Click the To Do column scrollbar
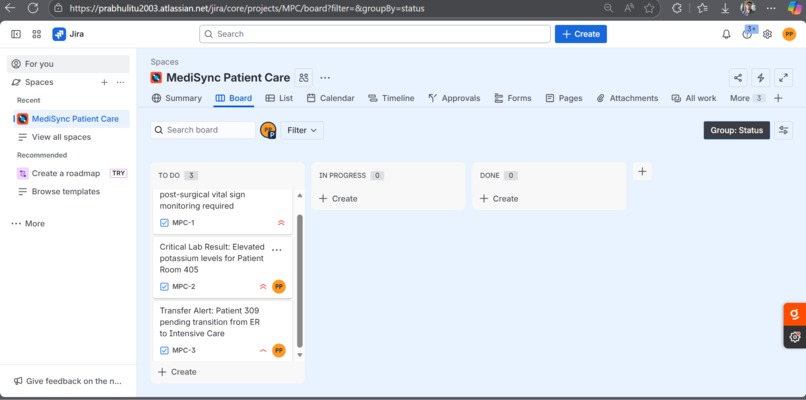The image size is (806, 400). click(x=300, y=281)
